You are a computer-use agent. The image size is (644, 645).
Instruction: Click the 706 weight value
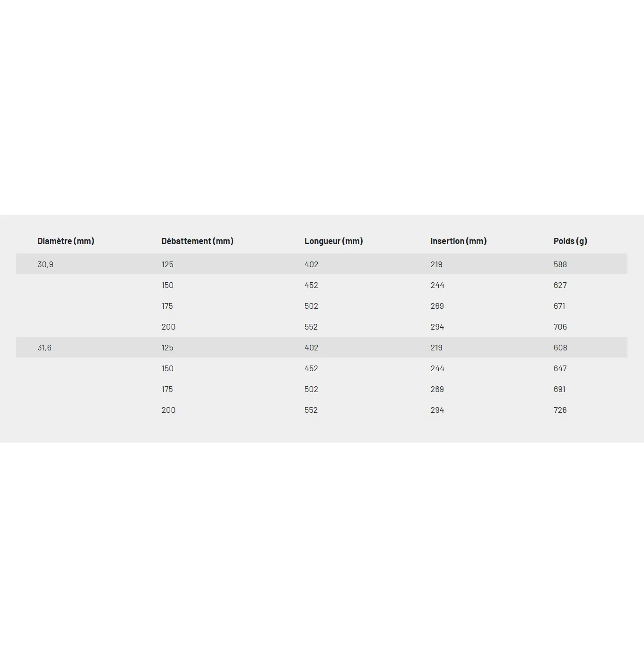pyautogui.click(x=560, y=327)
